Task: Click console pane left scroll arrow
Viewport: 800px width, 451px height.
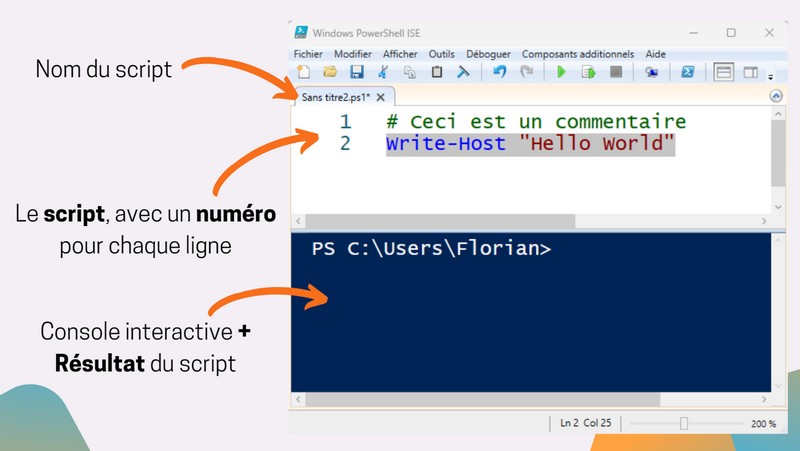Action: [298, 399]
